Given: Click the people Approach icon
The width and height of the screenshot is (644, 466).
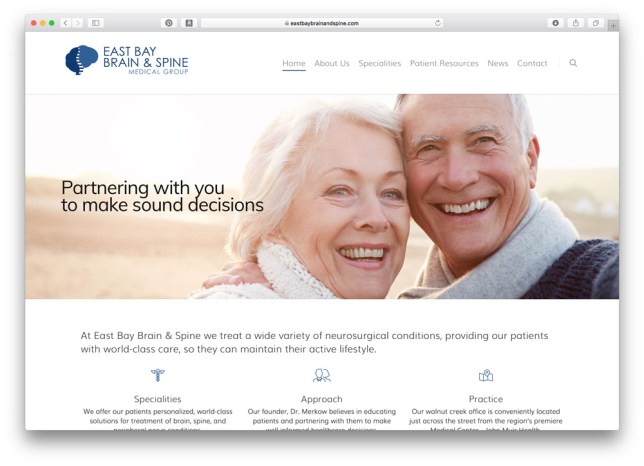Looking at the screenshot, I should click(322, 375).
